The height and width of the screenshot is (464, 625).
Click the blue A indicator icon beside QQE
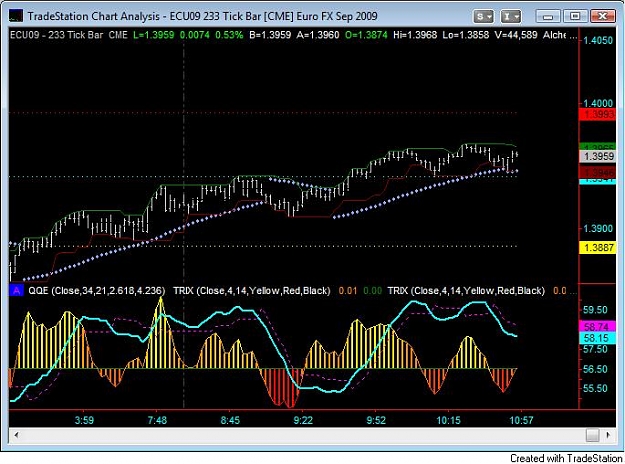(16, 291)
